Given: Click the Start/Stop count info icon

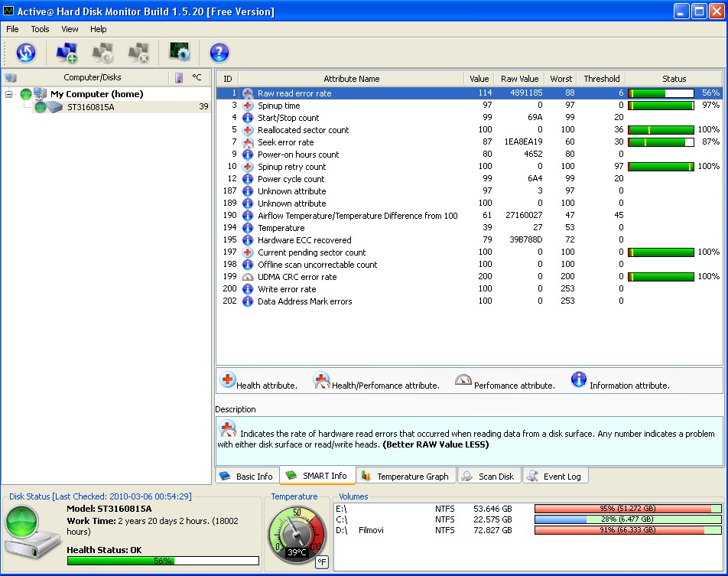Looking at the screenshot, I should pyautogui.click(x=248, y=118).
